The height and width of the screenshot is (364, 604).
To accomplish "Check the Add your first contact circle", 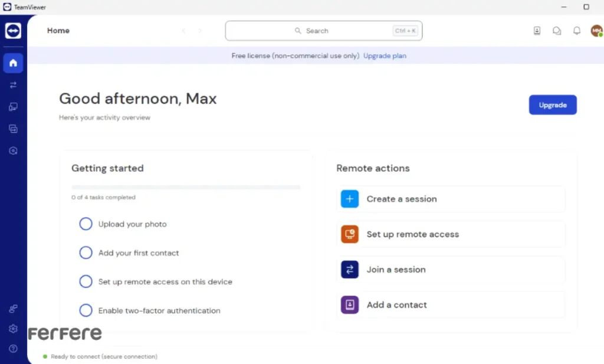I will point(86,253).
